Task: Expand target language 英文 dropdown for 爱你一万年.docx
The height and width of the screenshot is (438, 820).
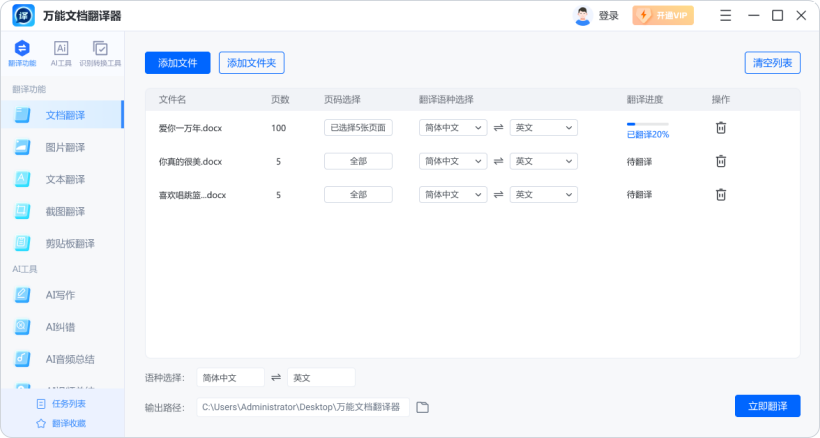Action: pos(544,128)
